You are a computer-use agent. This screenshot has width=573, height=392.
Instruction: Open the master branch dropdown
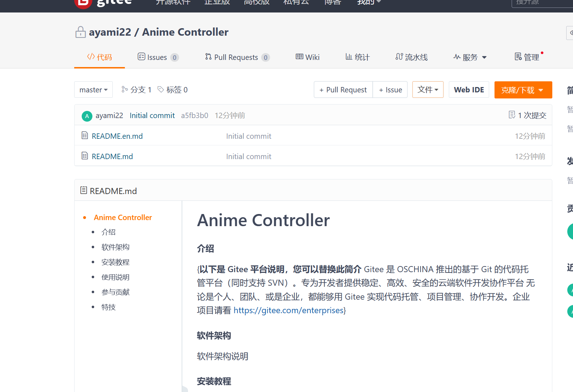93,90
